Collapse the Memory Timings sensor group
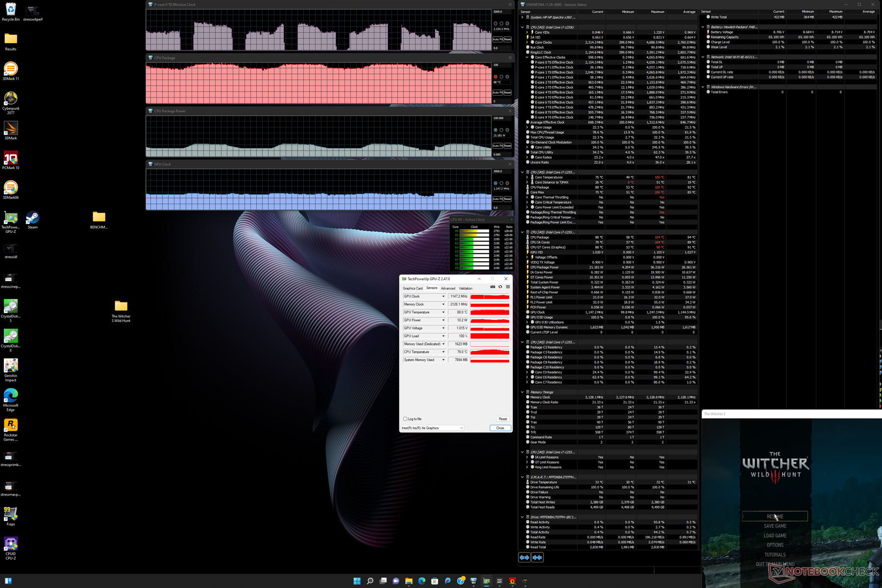This screenshot has height=588, width=882. (x=522, y=392)
